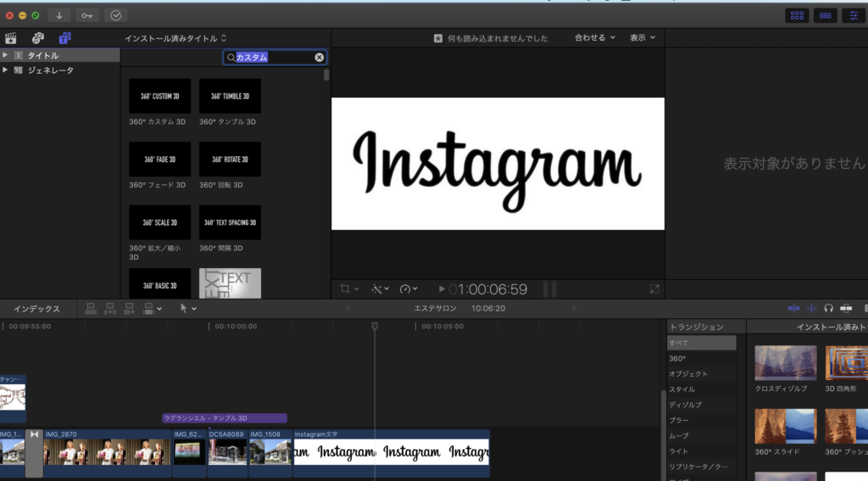Select the 360° Text Spacing 3D thumbnail
The width and height of the screenshot is (868, 481).
[230, 222]
